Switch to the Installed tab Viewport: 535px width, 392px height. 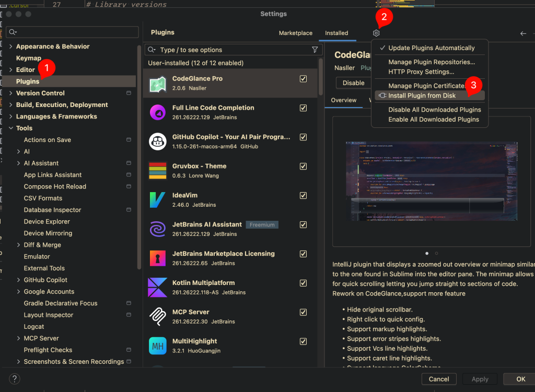[336, 33]
